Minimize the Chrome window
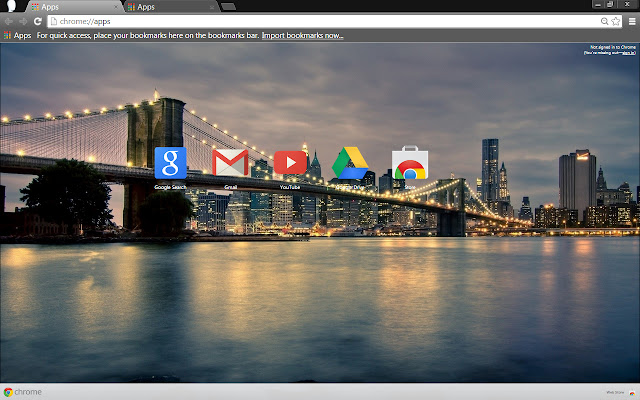This screenshot has height=400, width=640. coord(598,4)
